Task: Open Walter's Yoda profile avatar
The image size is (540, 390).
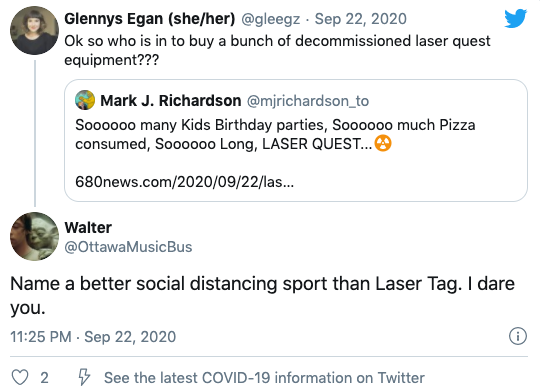Action: click(x=34, y=236)
